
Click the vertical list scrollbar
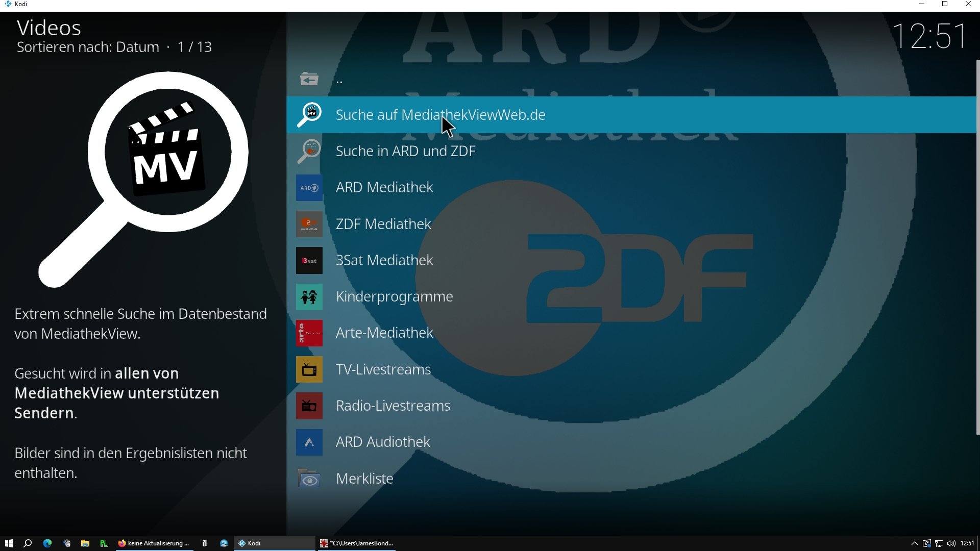[x=977, y=247]
